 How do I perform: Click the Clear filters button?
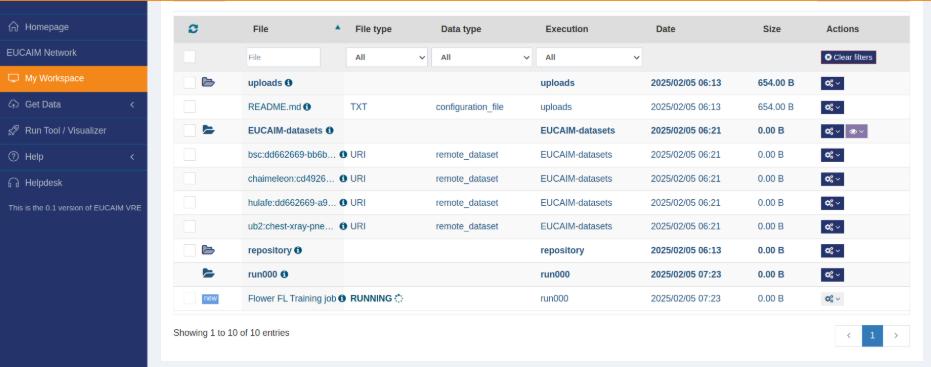tap(848, 58)
